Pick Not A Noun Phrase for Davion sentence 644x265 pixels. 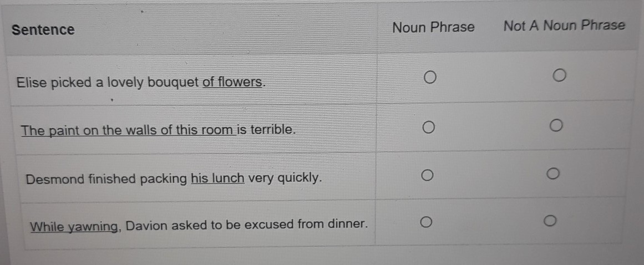tap(549, 222)
